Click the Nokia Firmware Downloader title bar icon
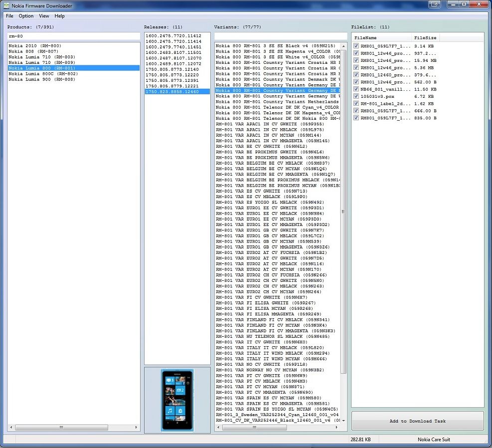 pos(6,5)
